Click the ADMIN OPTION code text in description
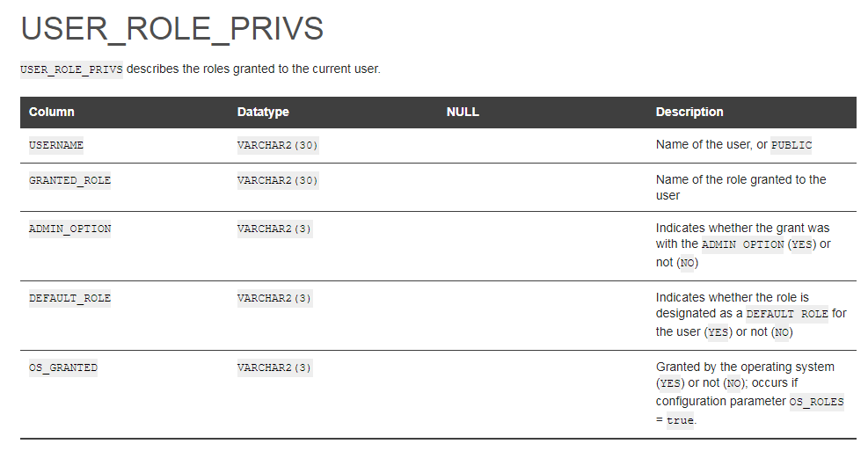 [x=742, y=244]
